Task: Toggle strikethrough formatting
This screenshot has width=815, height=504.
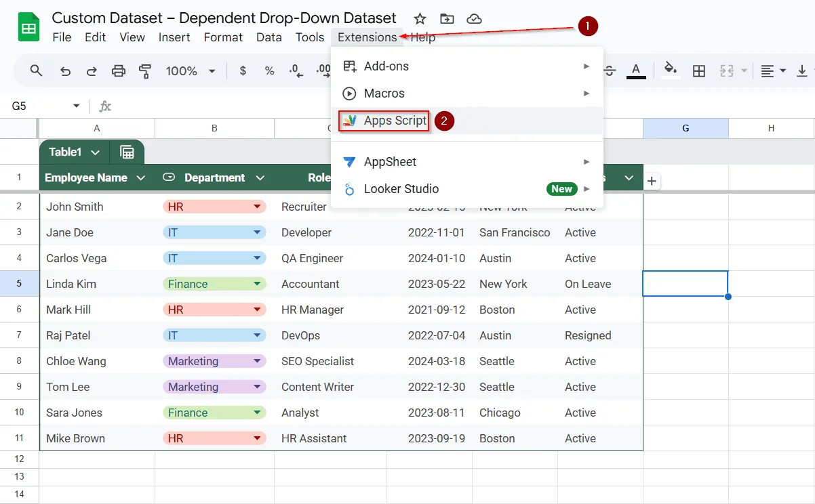Action: coord(610,70)
